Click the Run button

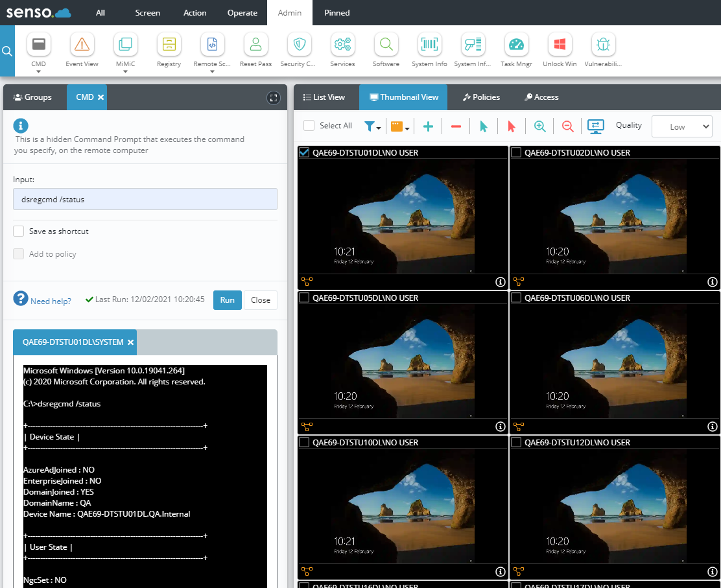(227, 300)
